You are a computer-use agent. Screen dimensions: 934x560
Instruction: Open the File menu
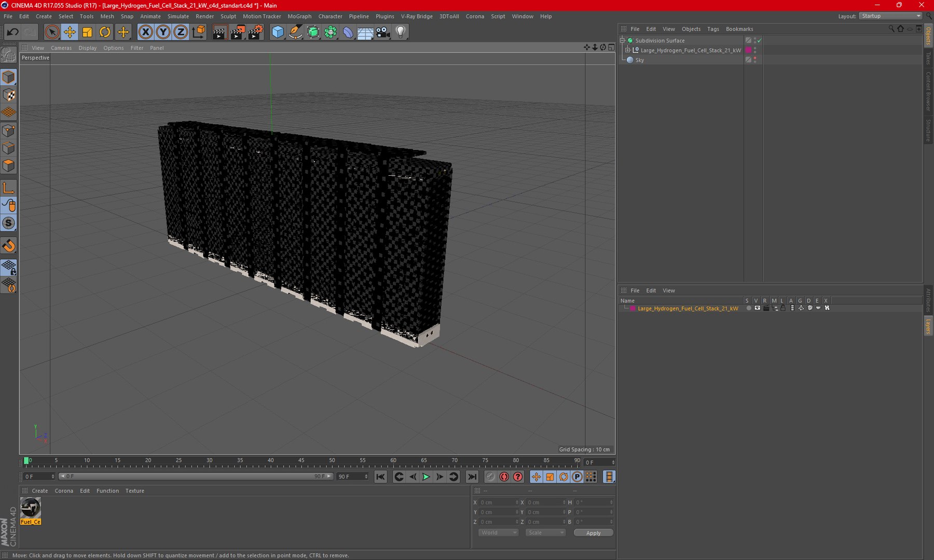click(x=8, y=16)
